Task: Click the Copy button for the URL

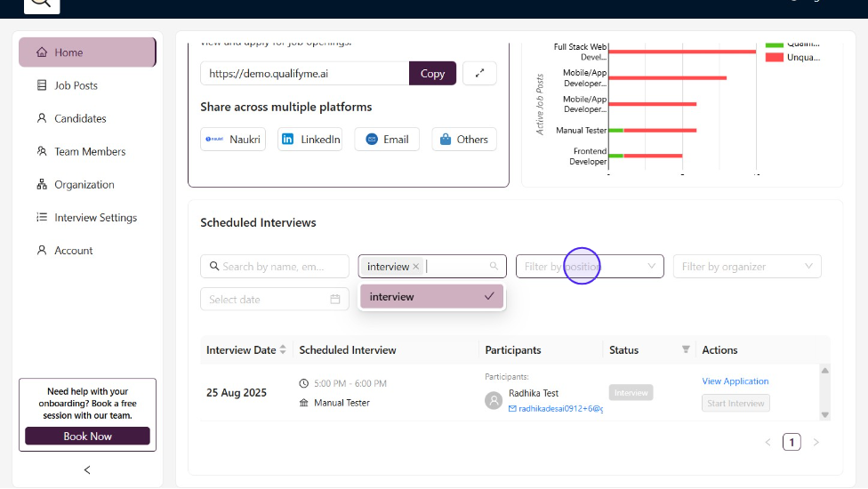Action: click(x=432, y=74)
